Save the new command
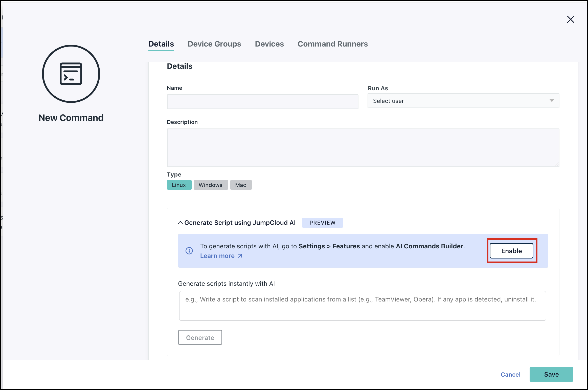This screenshot has width=588, height=390. click(x=551, y=374)
